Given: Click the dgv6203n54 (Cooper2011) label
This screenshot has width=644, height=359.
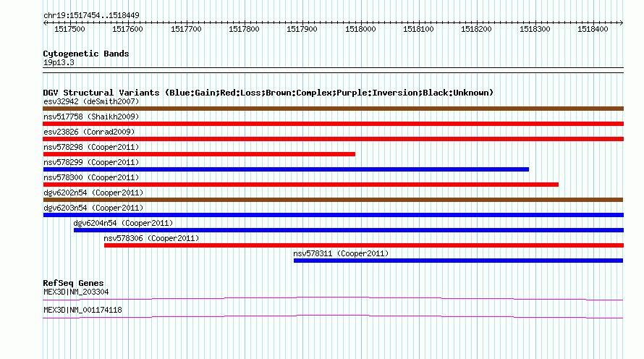Looking at the screenshot, I should (93, 208).
